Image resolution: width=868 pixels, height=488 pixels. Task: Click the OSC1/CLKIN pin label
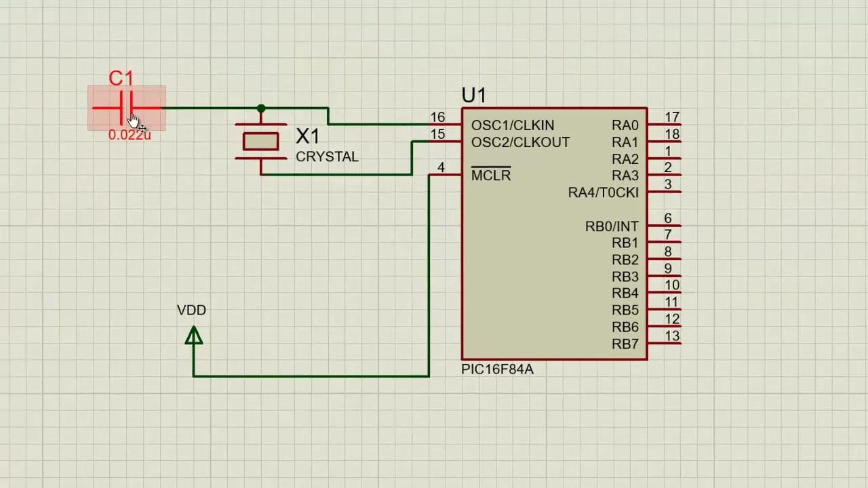pyautogui.click(x=513, y=125)
